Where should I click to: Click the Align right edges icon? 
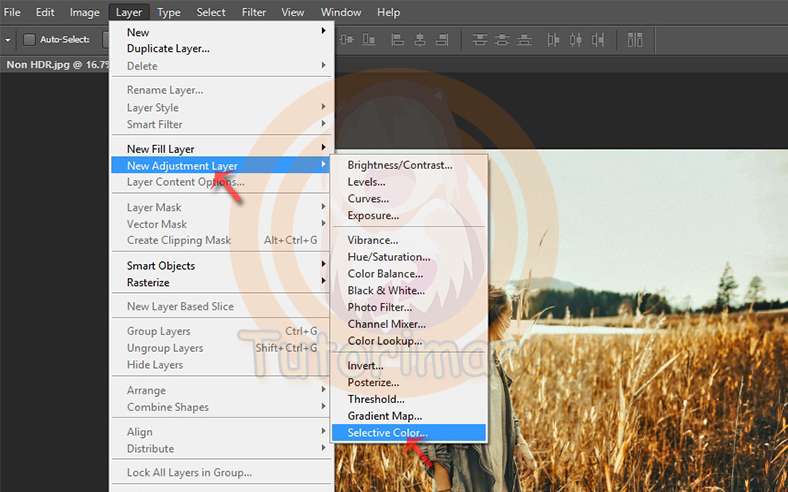(442, 39)
